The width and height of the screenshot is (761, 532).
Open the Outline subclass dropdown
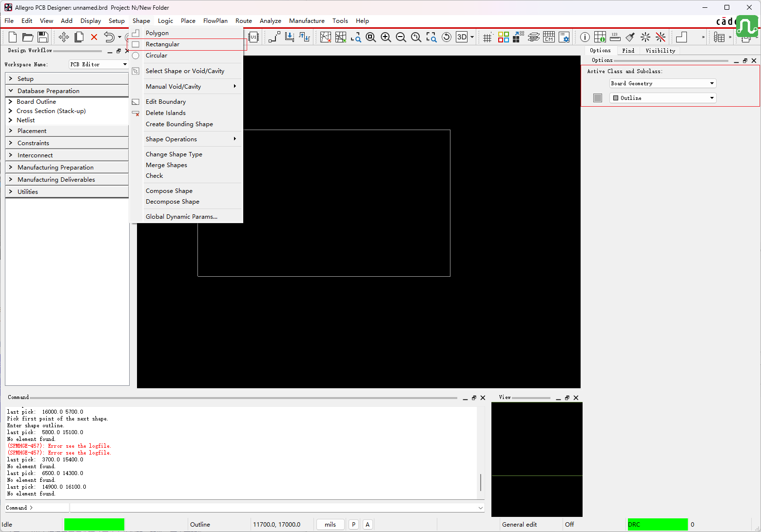tap(663, 98)
